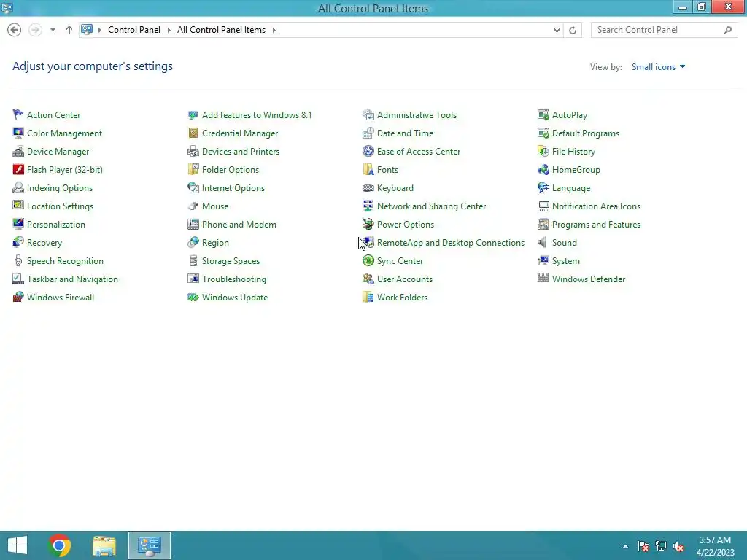Open the Add features to Windows 8.1 link
747x560 pixels.
(257, 114)
